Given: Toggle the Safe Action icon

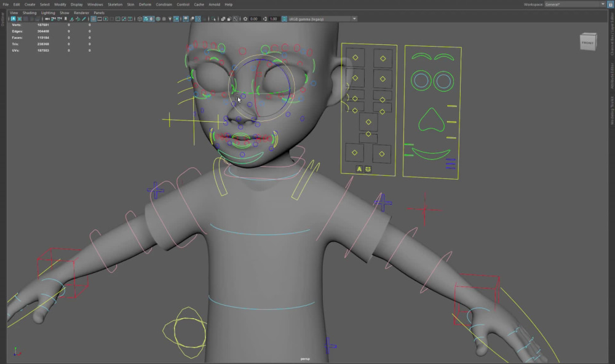Looking at the screenshot, I should pos(124,19).
